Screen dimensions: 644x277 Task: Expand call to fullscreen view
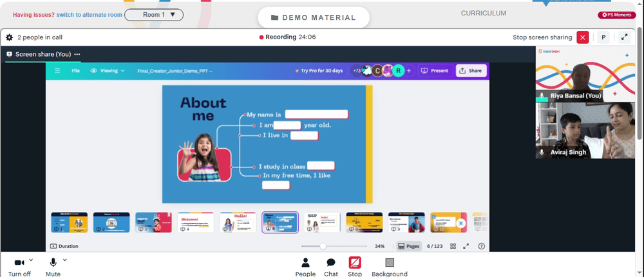coord(624,37)
